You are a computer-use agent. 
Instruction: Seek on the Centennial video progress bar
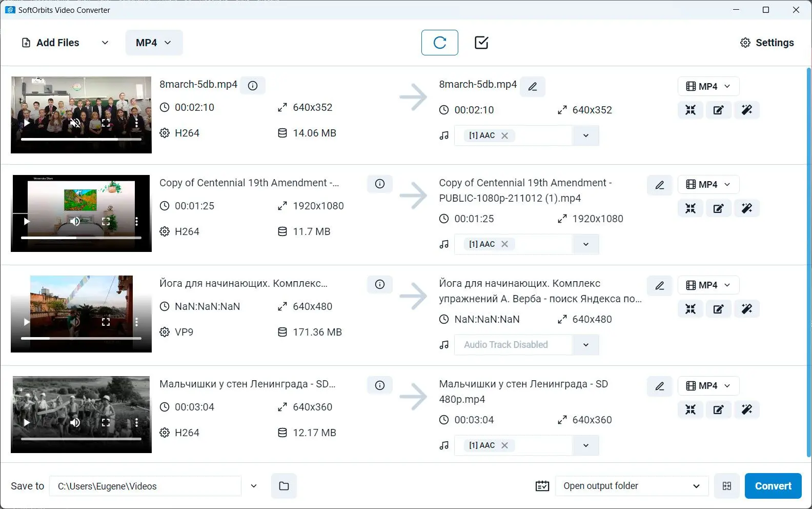(81, 238)
